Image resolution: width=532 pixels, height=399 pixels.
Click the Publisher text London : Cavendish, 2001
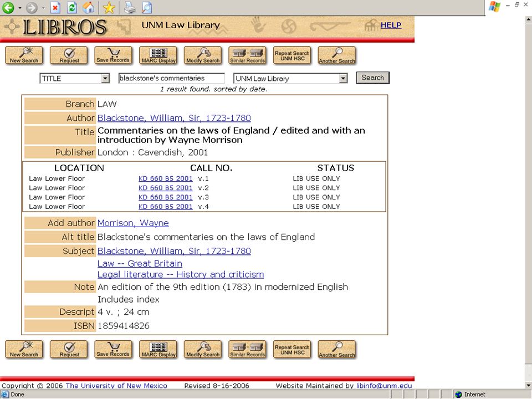153,153
